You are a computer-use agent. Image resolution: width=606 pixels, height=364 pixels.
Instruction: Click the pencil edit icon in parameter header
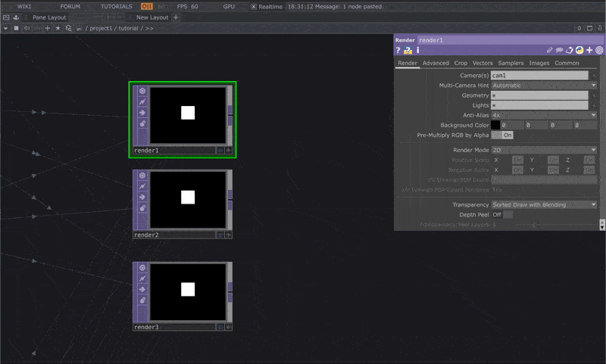tap(550, 50)
